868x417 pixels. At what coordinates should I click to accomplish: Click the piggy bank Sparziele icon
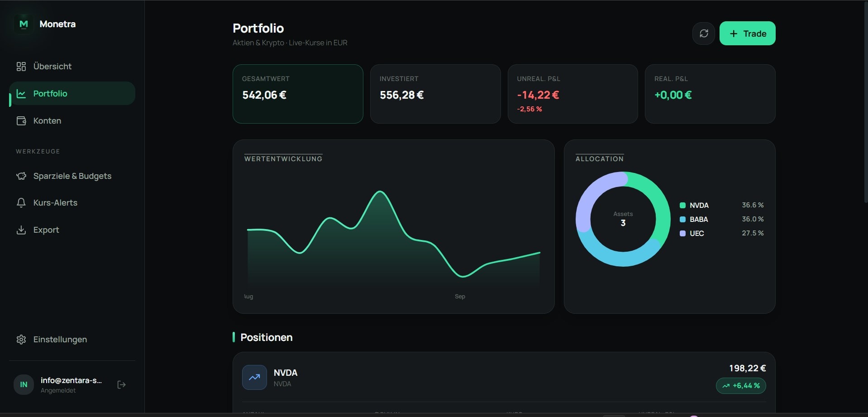click(x=21, y=176)
